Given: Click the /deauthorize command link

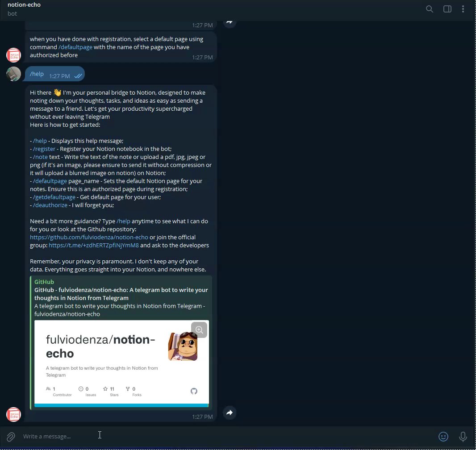Looking at the screenshot, I should [x=50, y=205].
